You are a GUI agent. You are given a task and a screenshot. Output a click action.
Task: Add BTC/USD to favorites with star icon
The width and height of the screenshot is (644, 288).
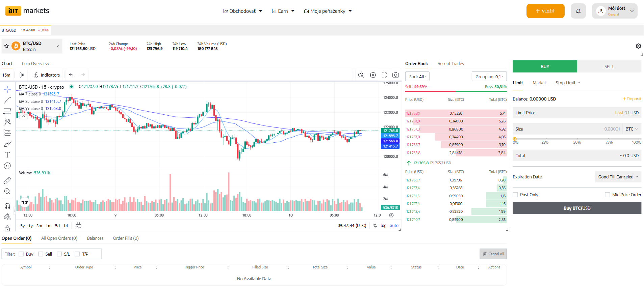coord(6,46)
